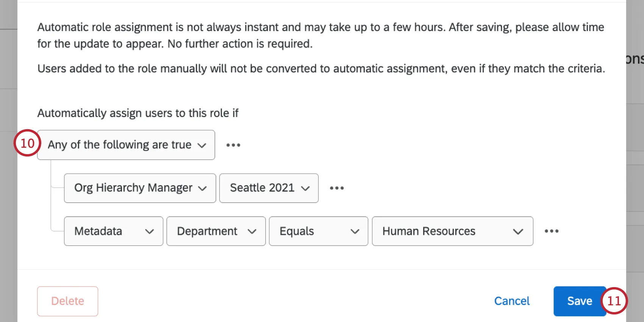This screenshot has height=322, width=644.
Task: Open the Org Hierarchy Manager dropdown
Action: coord(139,188)
